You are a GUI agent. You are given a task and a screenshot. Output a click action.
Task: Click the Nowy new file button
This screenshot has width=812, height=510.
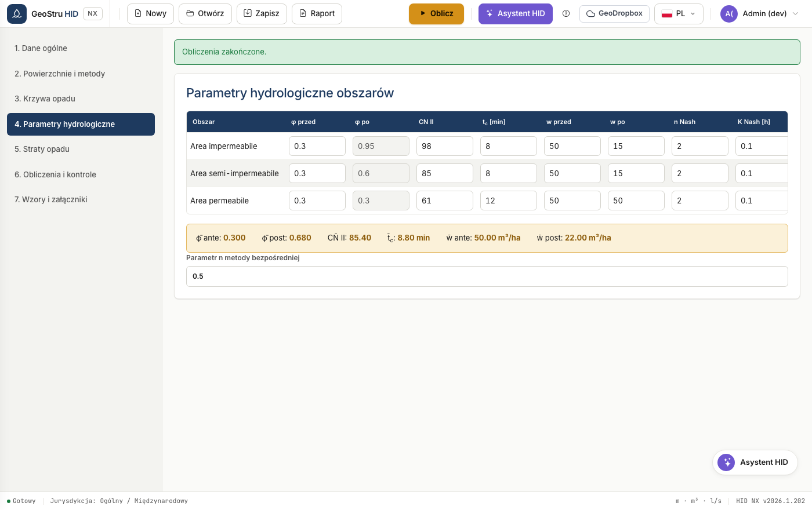(x=150, y=13)
